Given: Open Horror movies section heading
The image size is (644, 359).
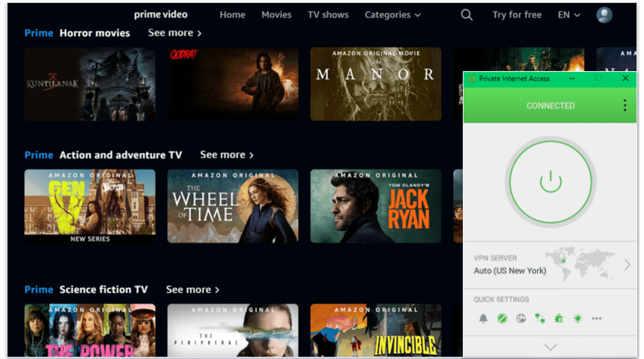Looking at the screenshot, I should click(x=94, y=33).
